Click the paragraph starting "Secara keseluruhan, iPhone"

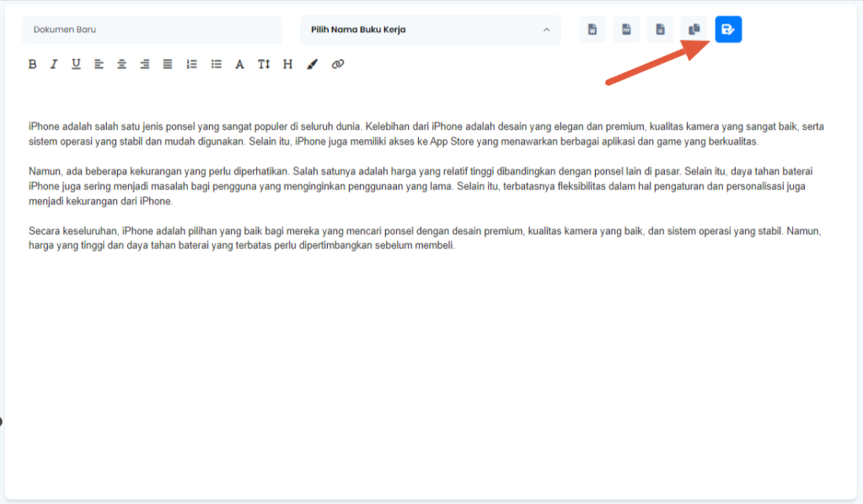(425, 238)
